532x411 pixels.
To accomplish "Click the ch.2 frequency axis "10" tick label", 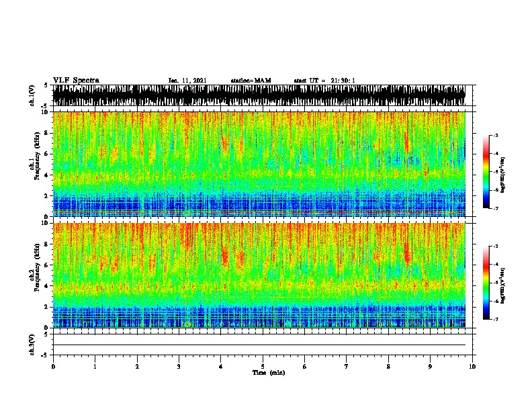I will [45, 224].
